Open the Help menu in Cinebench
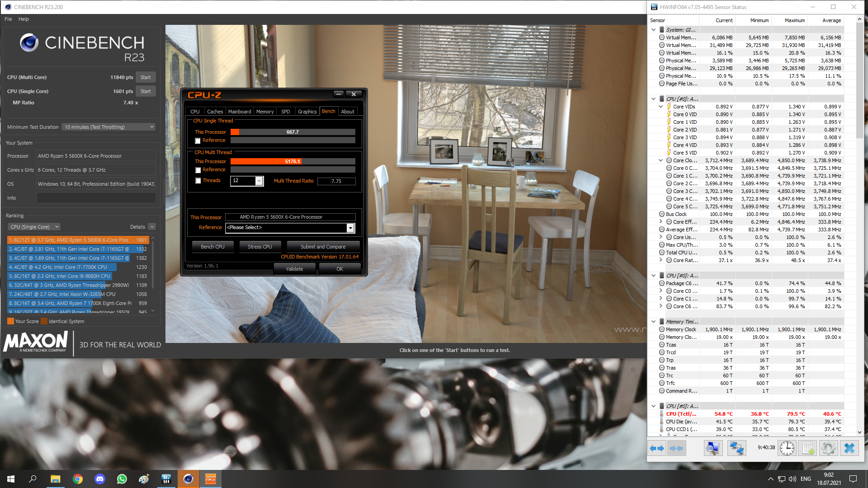The width and height of the screenshot is (868, 488). pos(24,19)
